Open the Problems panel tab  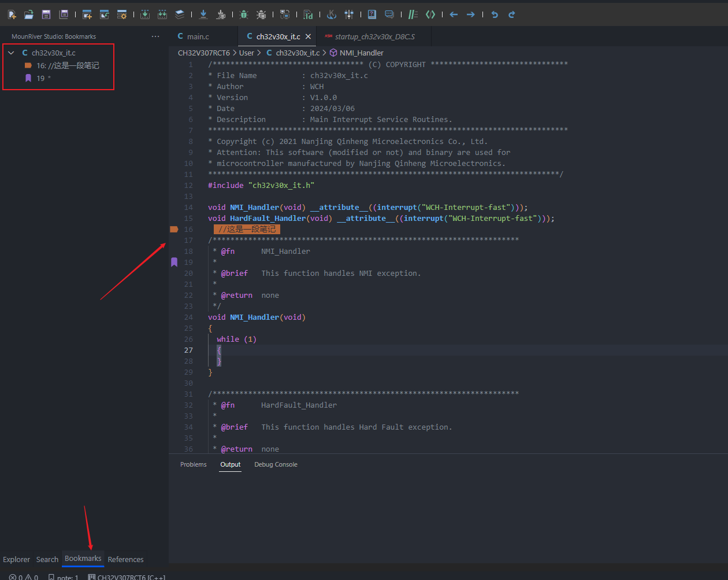(x=193, y=464)
